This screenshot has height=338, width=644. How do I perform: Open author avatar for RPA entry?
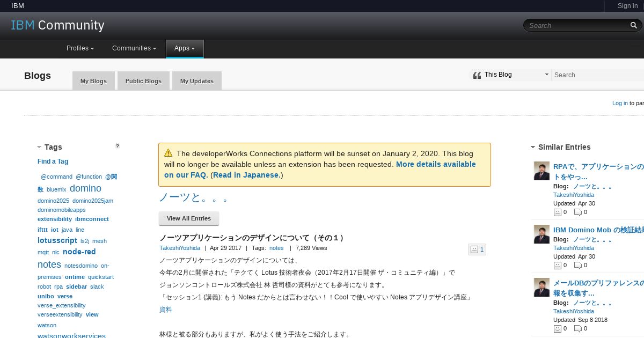(541, 171)
